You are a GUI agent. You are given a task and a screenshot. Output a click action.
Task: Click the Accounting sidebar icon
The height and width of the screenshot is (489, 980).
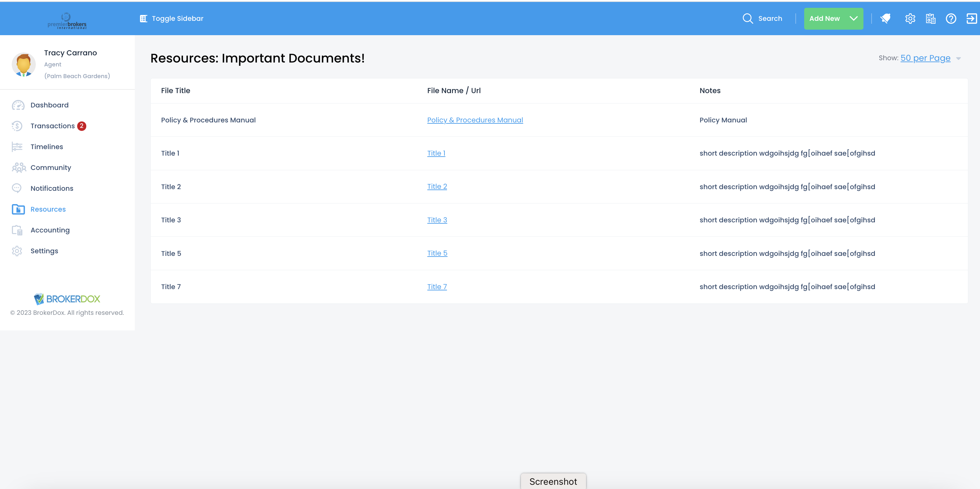point(17,230)
